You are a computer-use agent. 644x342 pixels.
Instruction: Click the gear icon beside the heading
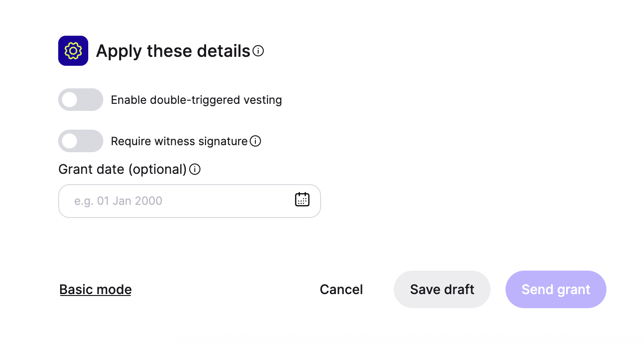click(73, 51)
